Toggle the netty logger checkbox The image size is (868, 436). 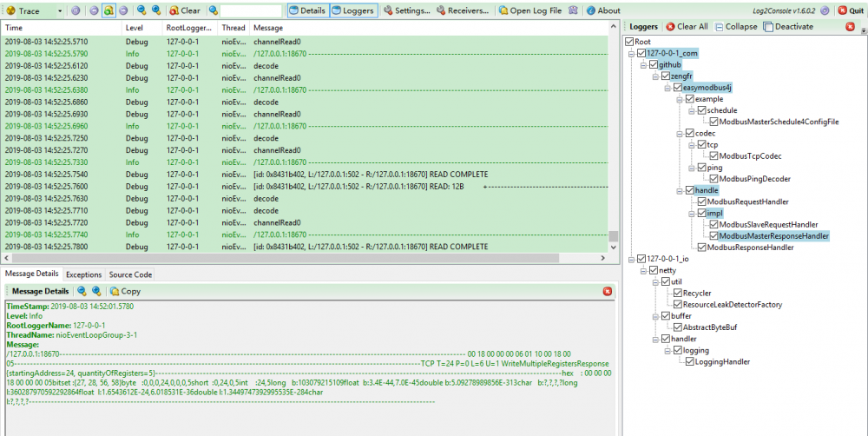pos(654,270)
